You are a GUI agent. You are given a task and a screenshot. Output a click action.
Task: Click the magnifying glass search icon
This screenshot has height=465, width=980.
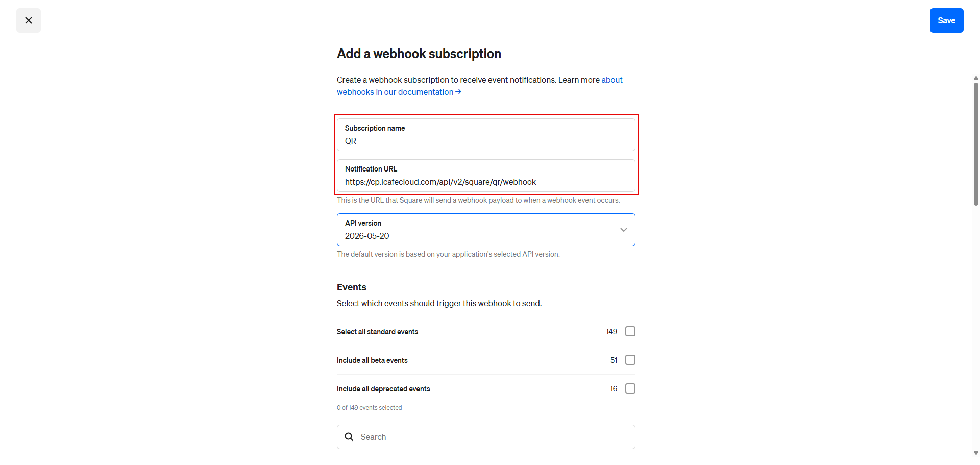(x=349, y=437)
